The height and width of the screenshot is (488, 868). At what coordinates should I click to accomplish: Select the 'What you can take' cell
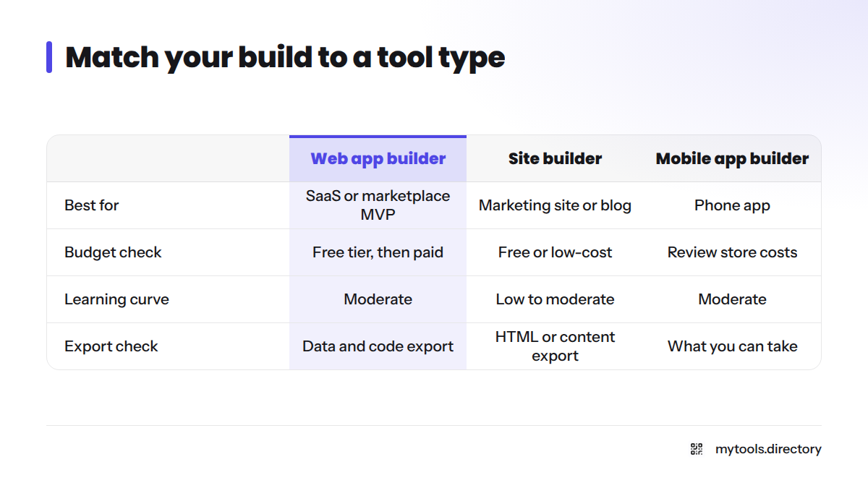732,346
